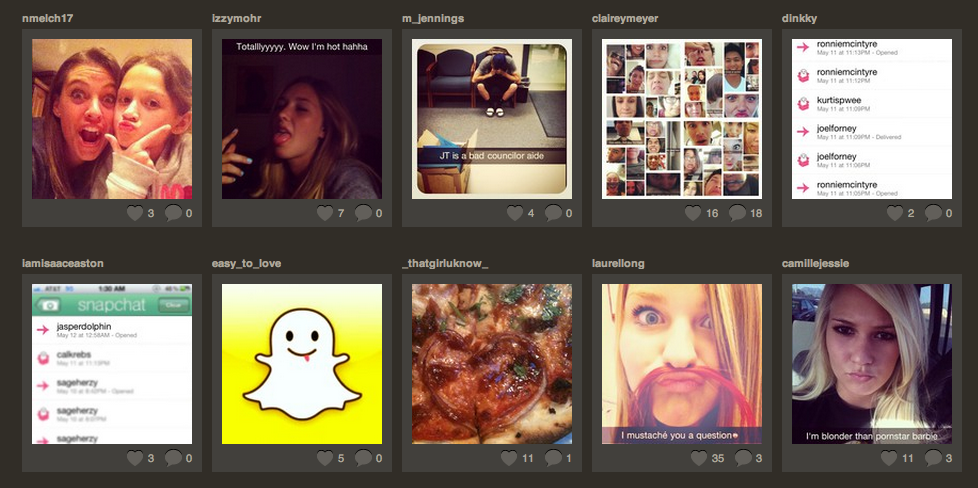Open the comment on _thatgirluknow_'s pizza post

(x=553, y=459)
